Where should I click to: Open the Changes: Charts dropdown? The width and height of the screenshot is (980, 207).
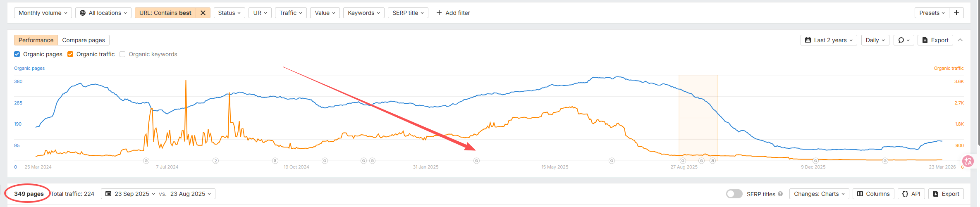[x=819, y=194]
